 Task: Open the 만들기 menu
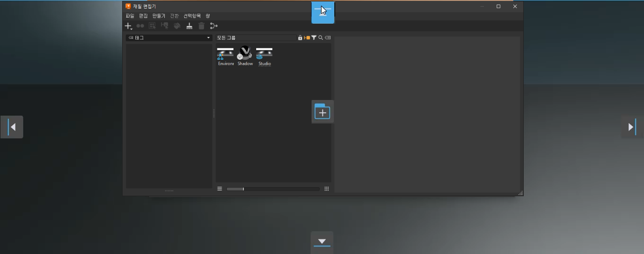[159, 16]
